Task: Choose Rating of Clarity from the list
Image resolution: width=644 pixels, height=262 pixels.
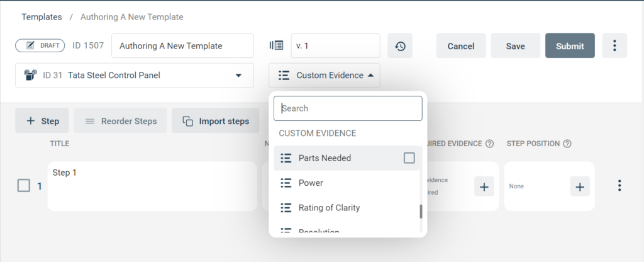Action: point(347,208)
